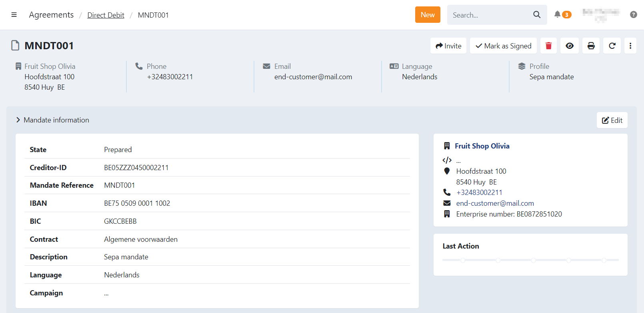The image size is (644, 313).
Task: Navigate to Agreements in breadcrumb
Action: (51, 15)
